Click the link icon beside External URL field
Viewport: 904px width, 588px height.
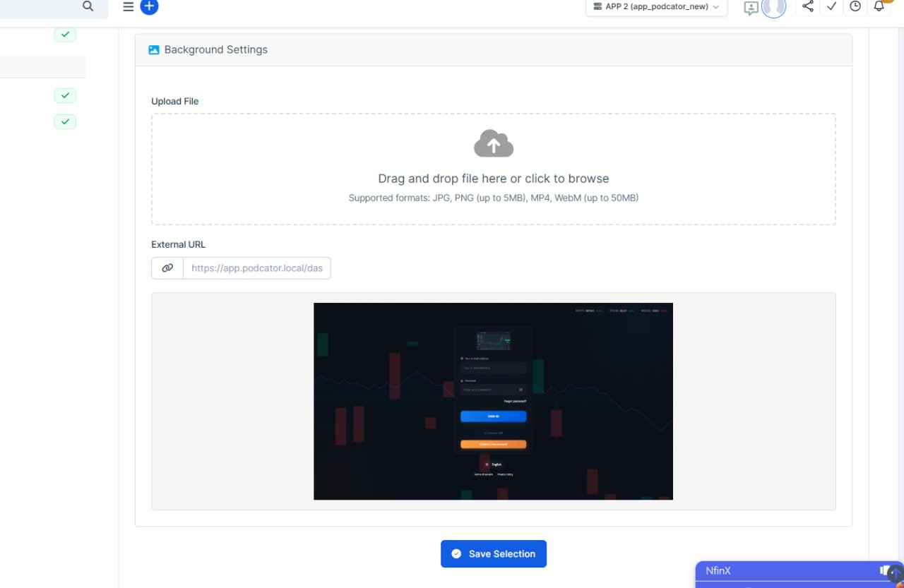pos(167,268)
